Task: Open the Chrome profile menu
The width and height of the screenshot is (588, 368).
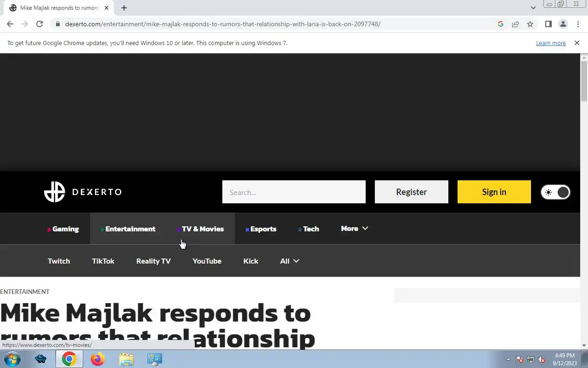Action: (563, 24)
